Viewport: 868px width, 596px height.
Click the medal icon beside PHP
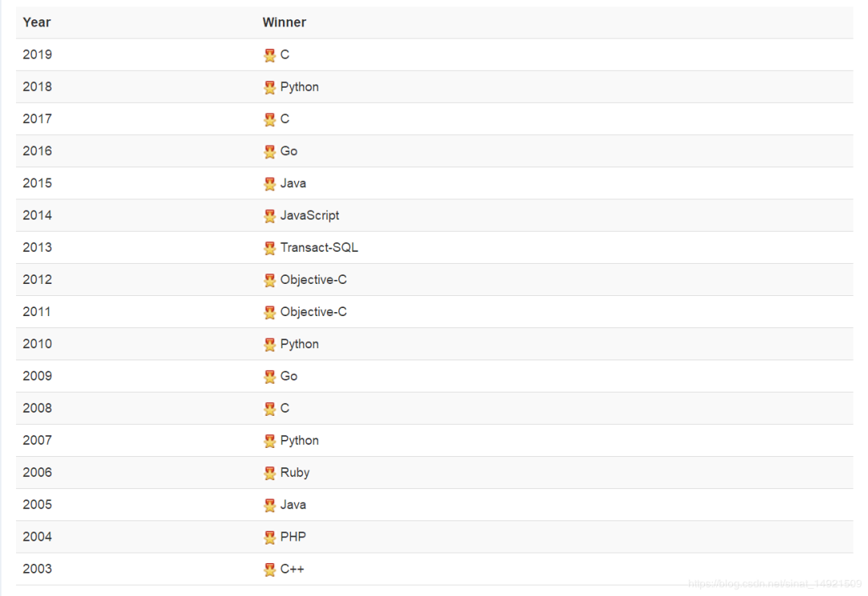coord(269,536)
